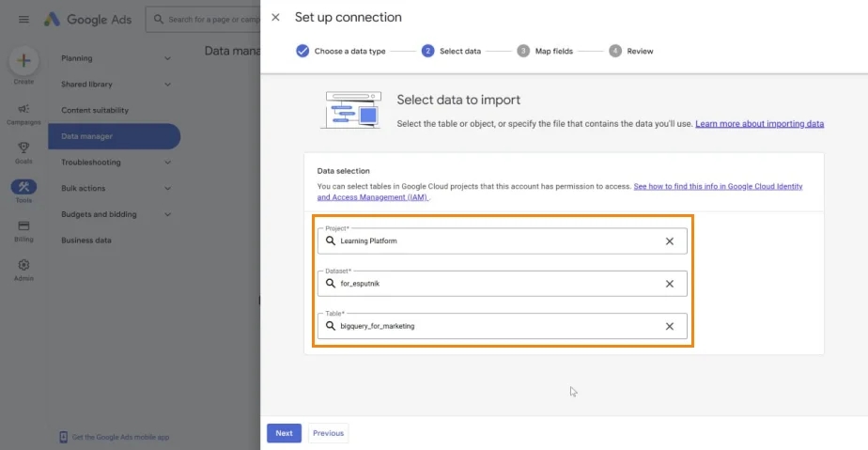The width and height of the screenshot is (868, 450).
Task: Select Data manager menu item
Action: pos(114,136)
